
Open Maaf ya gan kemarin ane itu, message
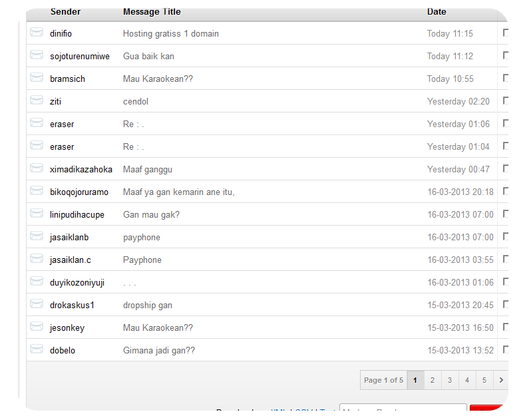[x=179, y=192]
